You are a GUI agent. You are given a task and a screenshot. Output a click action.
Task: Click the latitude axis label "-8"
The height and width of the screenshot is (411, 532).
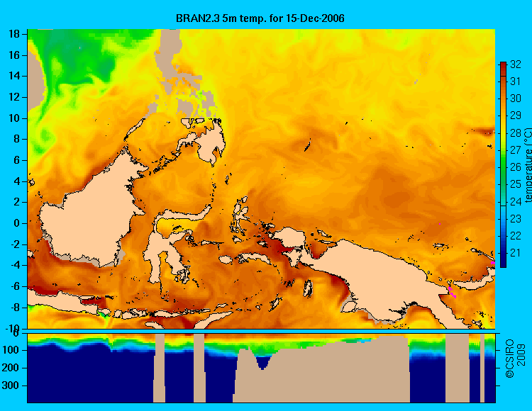click(15, 308)
